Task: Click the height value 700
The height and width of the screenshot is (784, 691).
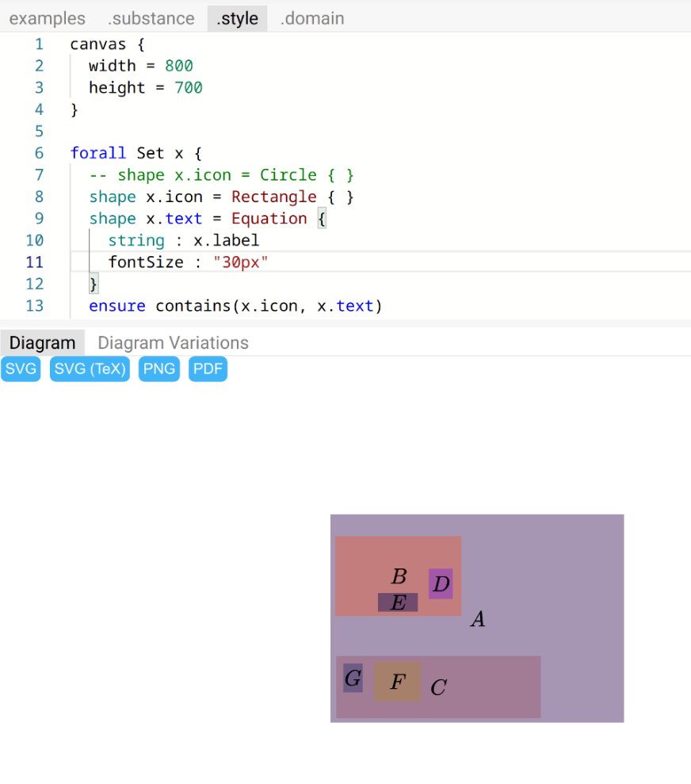Action: click(189, 88)
